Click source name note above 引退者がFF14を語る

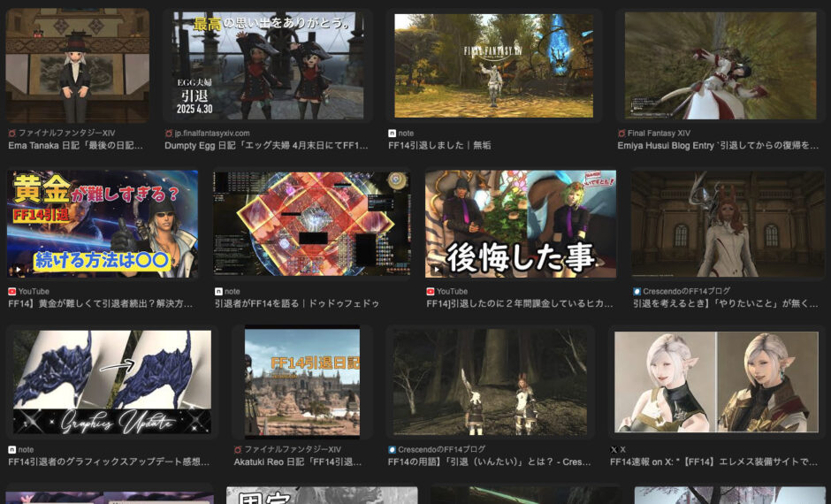[x=233, y=292]
